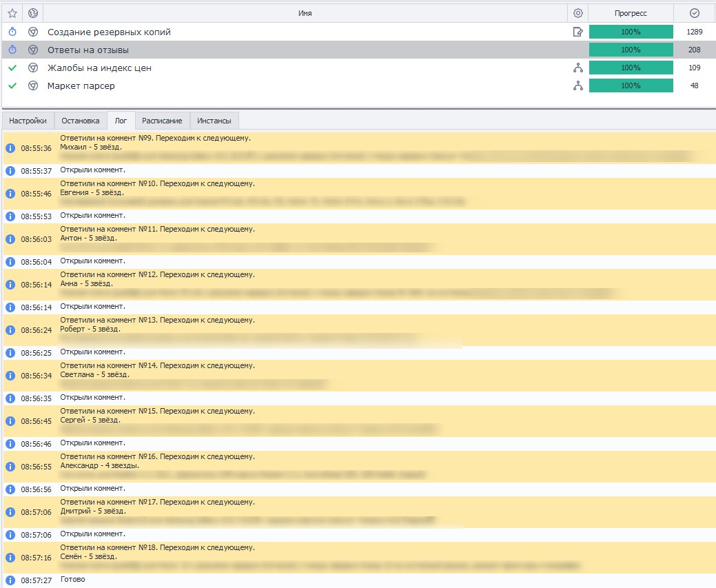Select the task Ответы на отзывы
Image resolution: width=716 pixels, height=588 pixels.
[88, 50]
